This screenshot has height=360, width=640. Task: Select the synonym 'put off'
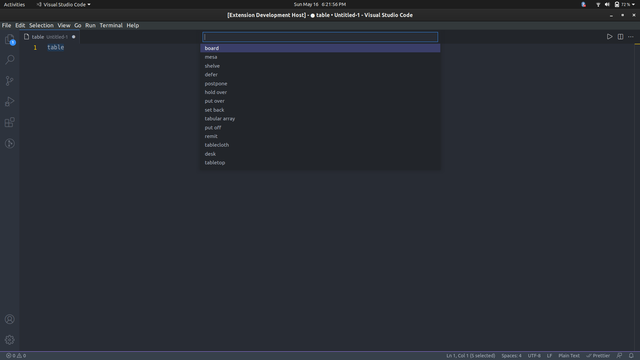click(x=320, y=127)
